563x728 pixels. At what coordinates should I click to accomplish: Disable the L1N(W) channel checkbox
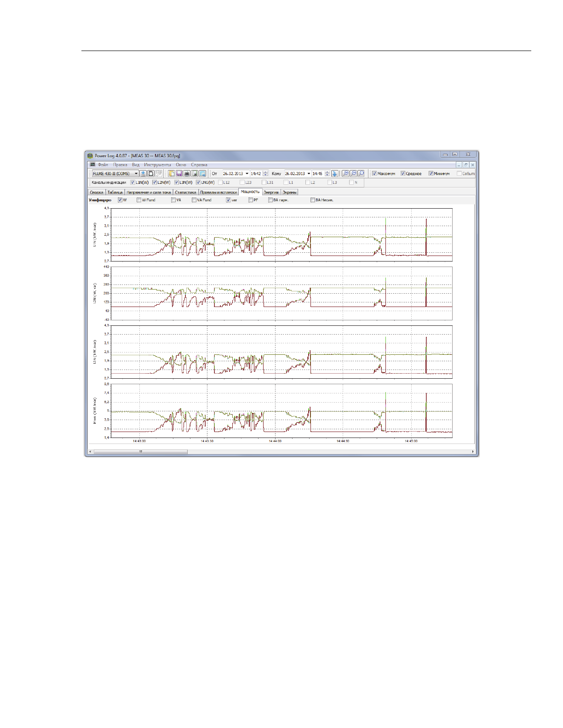[x=133, y=182]
